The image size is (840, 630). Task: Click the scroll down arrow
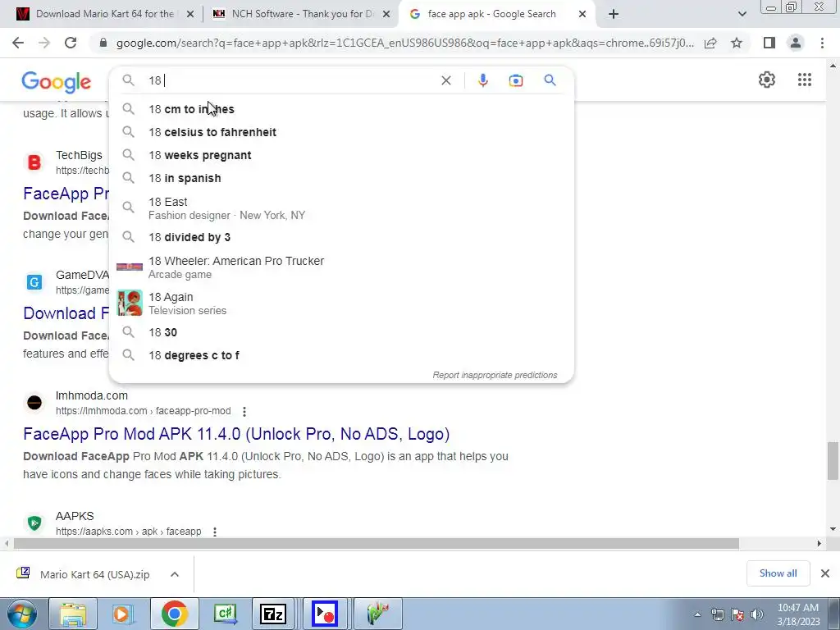[833, 529]
